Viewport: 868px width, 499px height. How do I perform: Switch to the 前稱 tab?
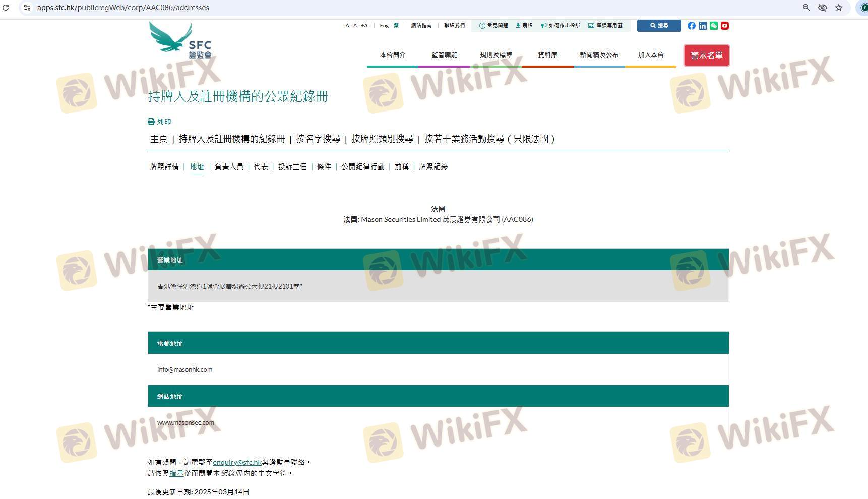402,167
